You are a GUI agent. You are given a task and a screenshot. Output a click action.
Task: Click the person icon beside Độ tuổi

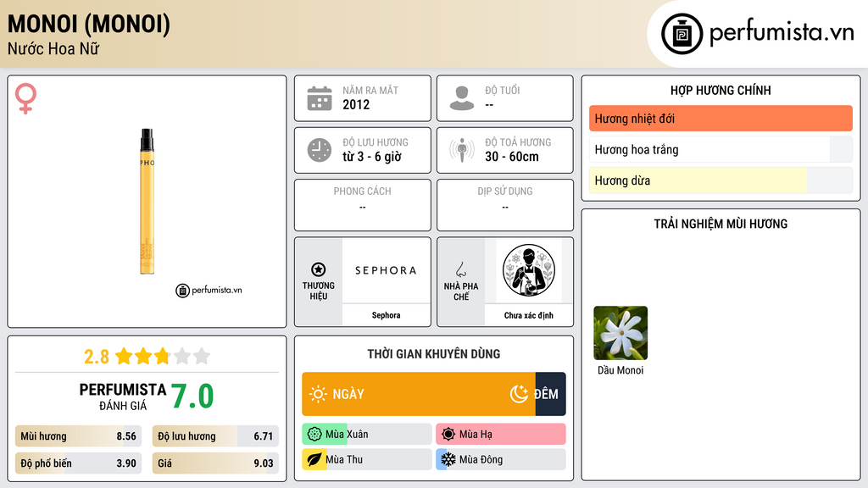pyautogui.click(x=462, y=98)
